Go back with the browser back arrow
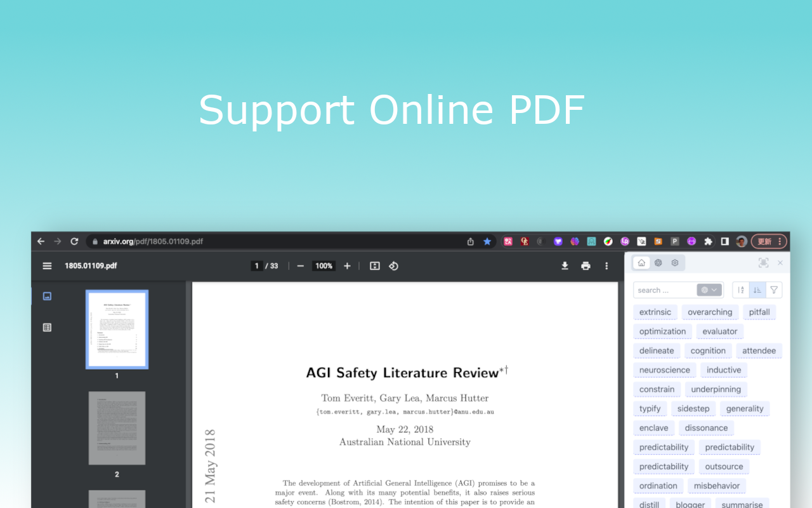The height and width of the screenshot is (508, 812). click(41, 241)
